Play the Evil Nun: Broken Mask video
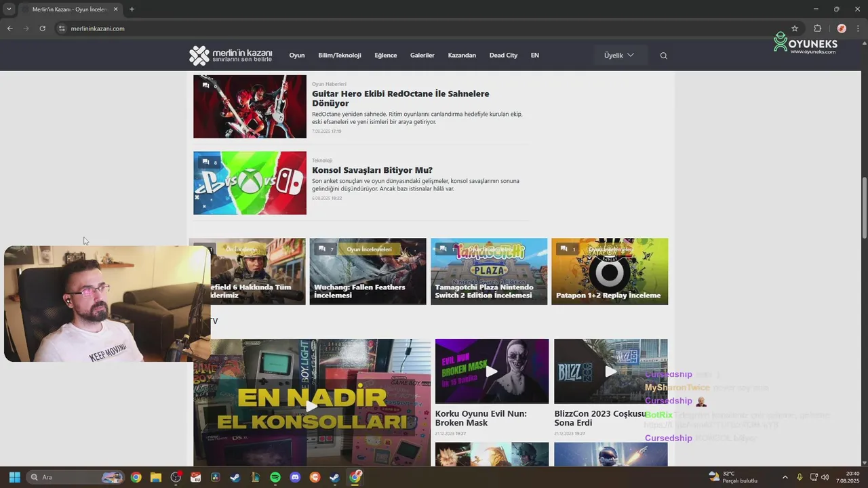This screenshot has width=868, height=488. (492, 371)
